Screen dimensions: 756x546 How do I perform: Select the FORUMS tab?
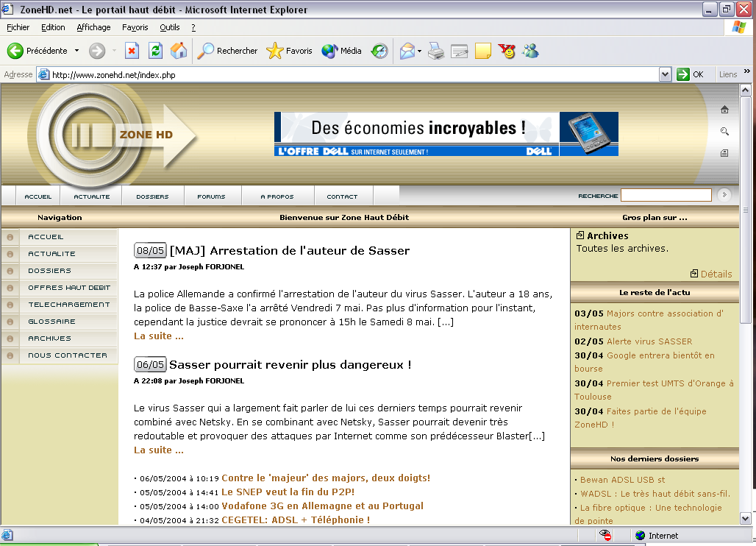tap(211, 196)
